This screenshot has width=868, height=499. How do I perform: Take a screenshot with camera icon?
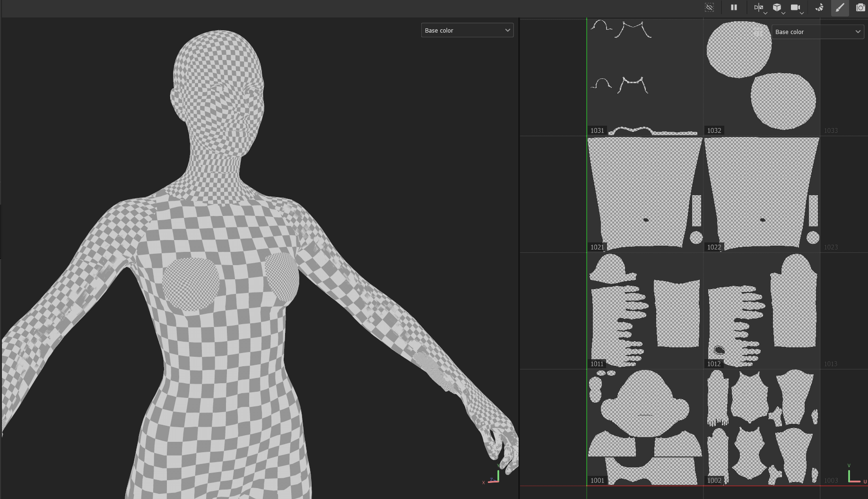click(x=860, y=8)
